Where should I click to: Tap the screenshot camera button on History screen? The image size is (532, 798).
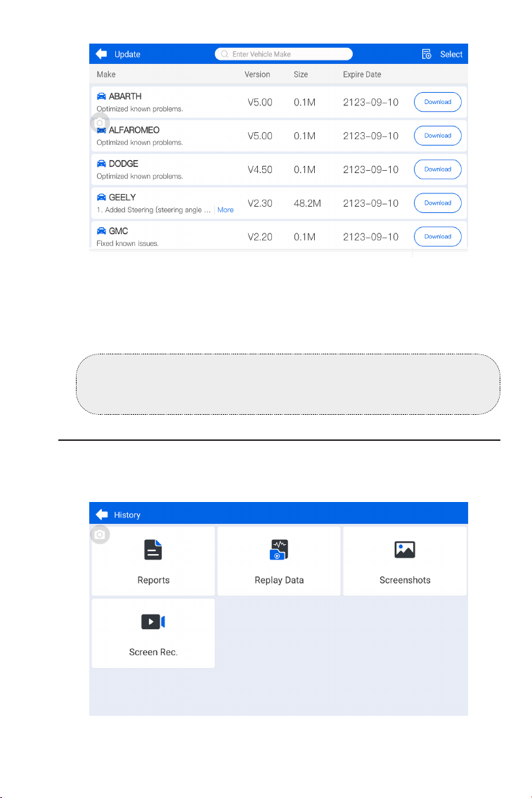click(100, 534)
